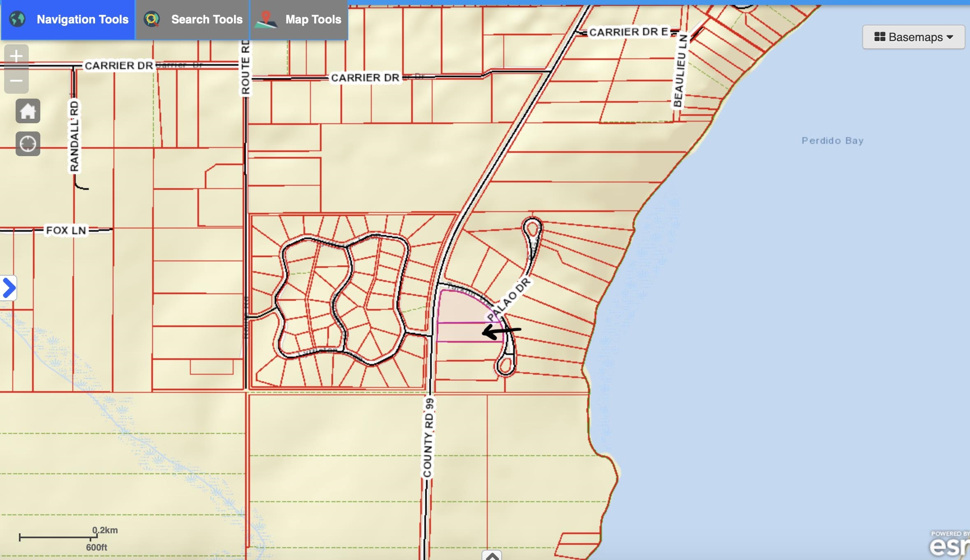Click the esri logo link
The image size is (970, 560).
[950, 544]
